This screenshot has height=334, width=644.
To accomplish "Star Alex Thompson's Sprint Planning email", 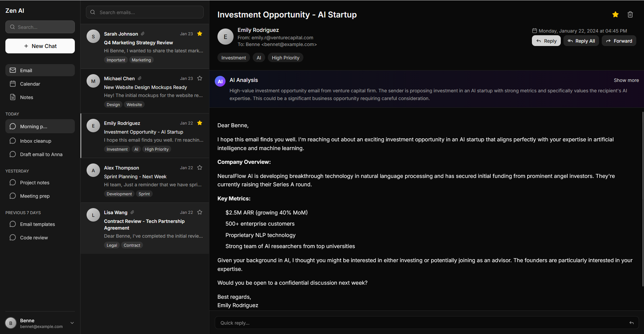I will 200,168.
